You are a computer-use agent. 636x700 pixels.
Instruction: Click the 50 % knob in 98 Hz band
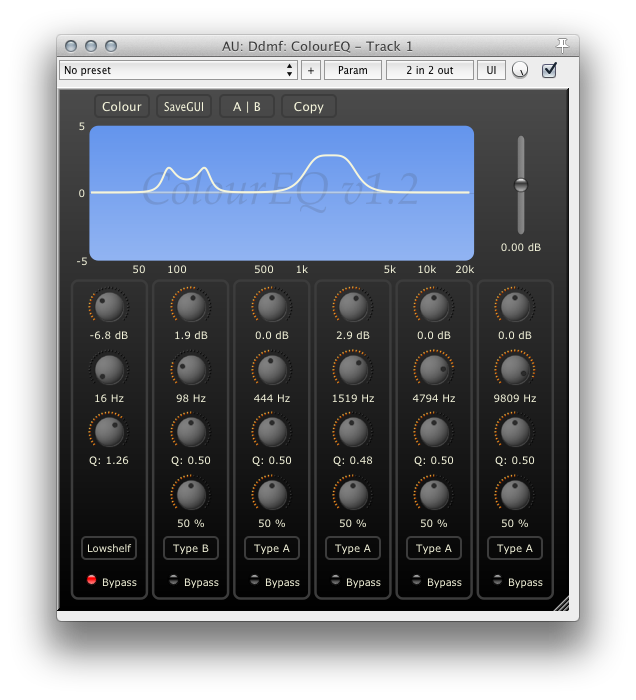[191, 495]
